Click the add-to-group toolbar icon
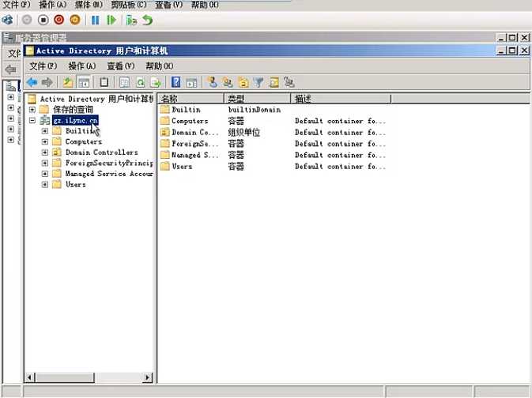The image size is (532, 398). coord(289,82)
